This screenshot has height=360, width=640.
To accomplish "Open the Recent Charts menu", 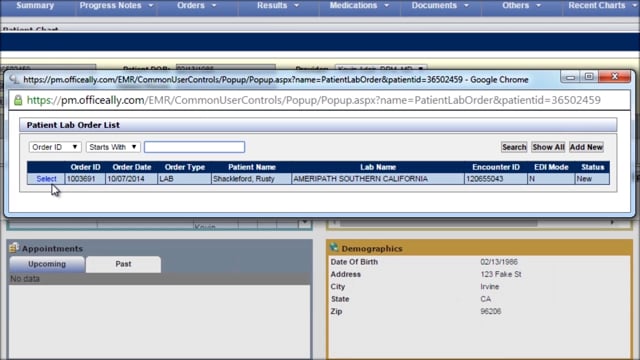I will click(x=601, y=6).
